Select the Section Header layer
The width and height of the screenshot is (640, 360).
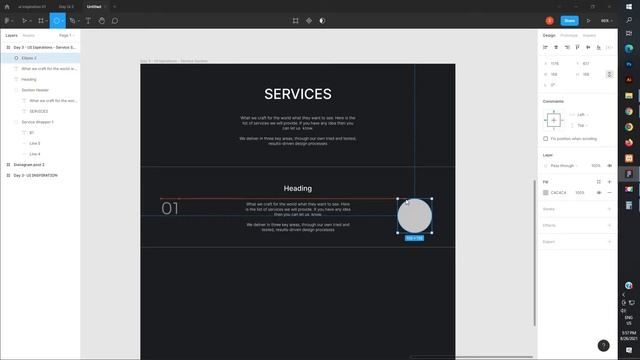pos(41,90)
